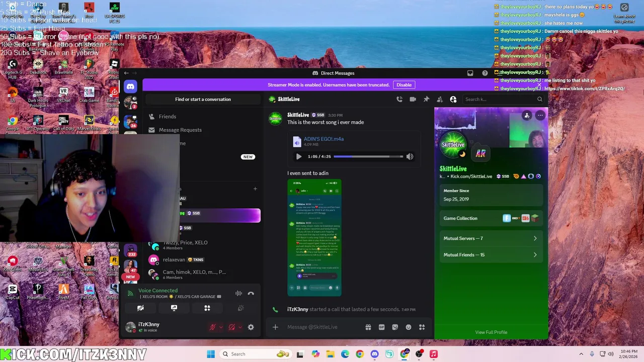Viewport: 644px width, 362px height.
Task: Click the friend status icon on profile
Action: point(527,116)
